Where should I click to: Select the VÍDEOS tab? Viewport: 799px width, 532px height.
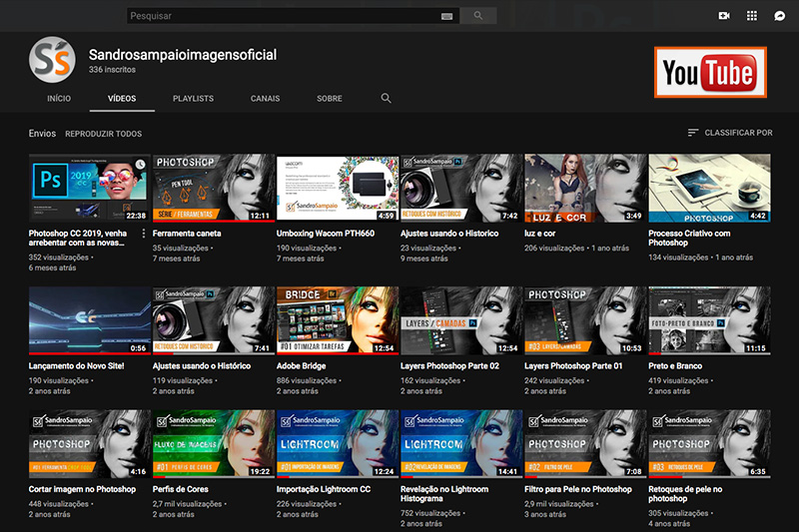122,98
